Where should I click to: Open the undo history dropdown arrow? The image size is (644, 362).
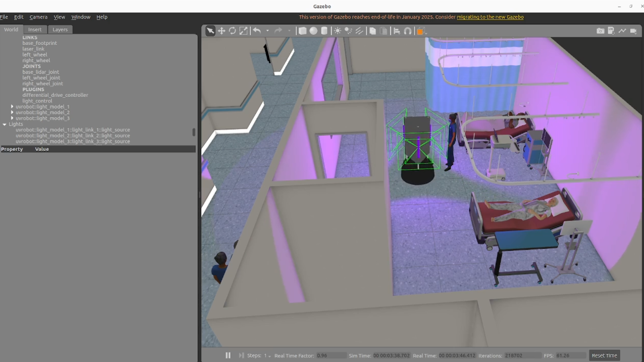click(x=267, y=31)
